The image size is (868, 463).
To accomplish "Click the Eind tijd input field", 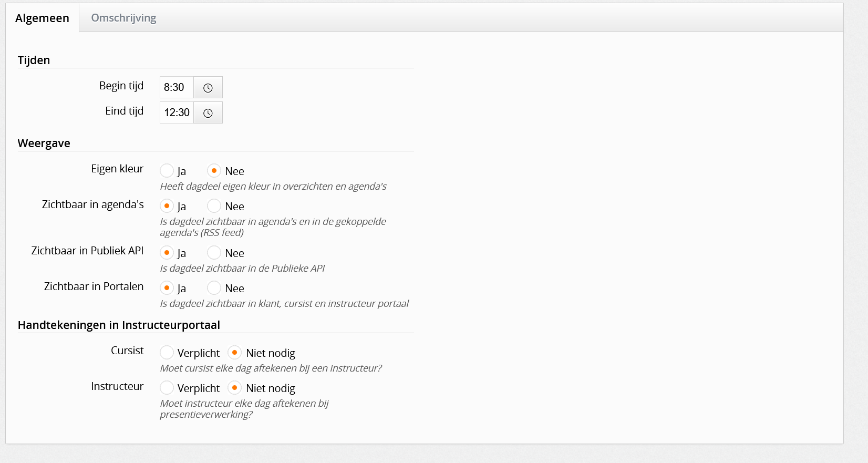I will [x=177, y=112].
